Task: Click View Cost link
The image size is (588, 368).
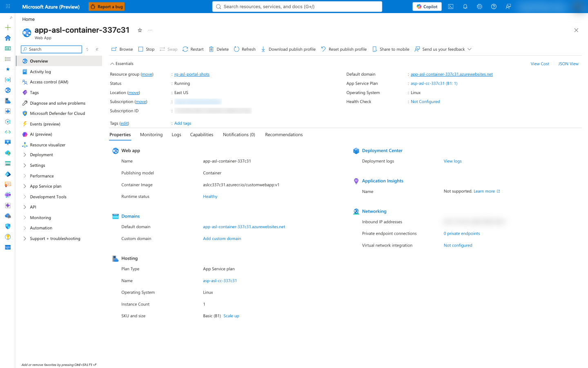Action: tap(540, 64)
